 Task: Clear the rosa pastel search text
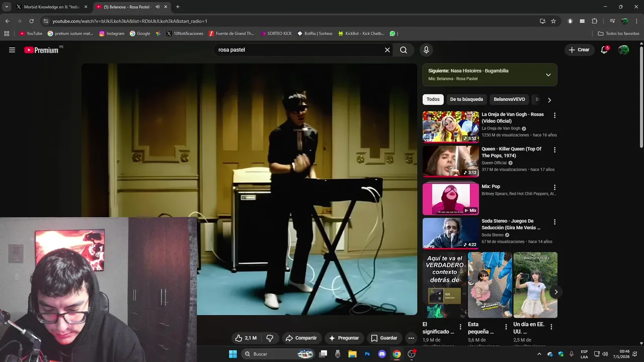pos(387,50)
